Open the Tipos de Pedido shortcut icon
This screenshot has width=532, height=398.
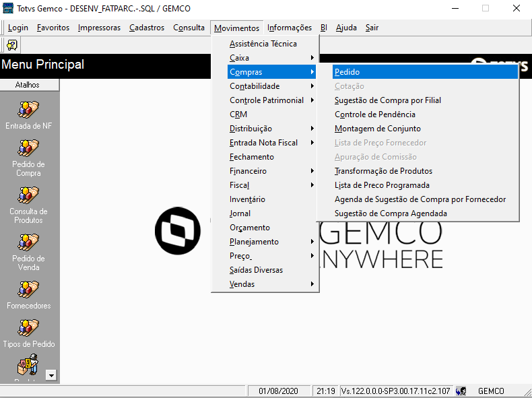pyautogui.click(x=28, y=328)
